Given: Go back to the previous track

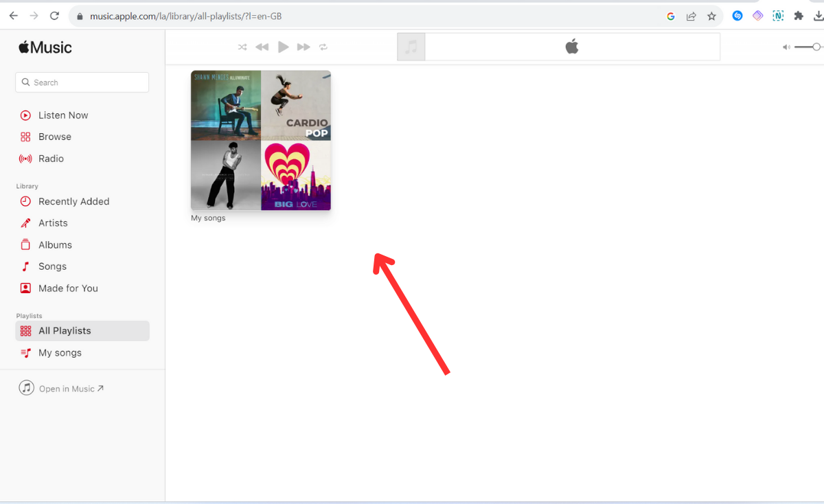Looking at the screenshot, I should [x=262, y=47].
